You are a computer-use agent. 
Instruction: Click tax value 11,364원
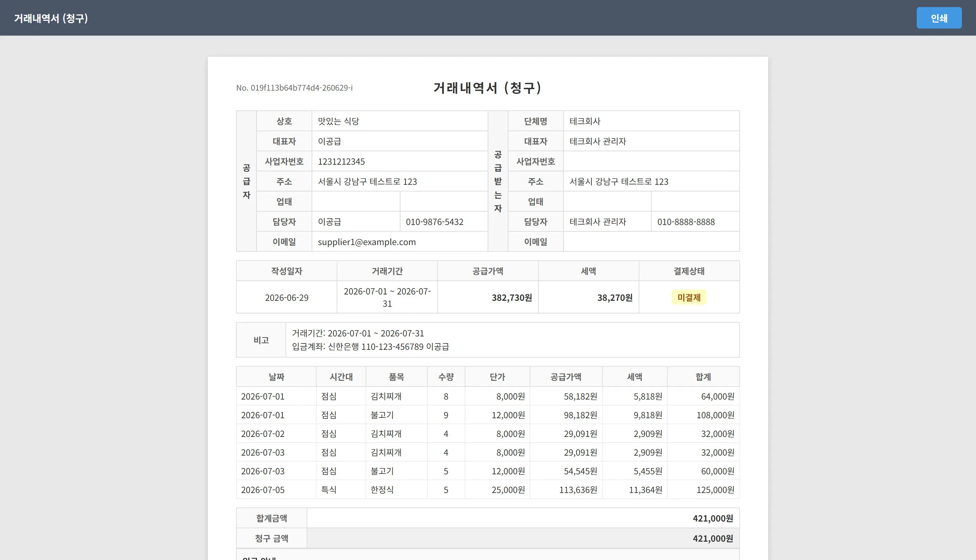pyautogui.click(x=645, y=489)
